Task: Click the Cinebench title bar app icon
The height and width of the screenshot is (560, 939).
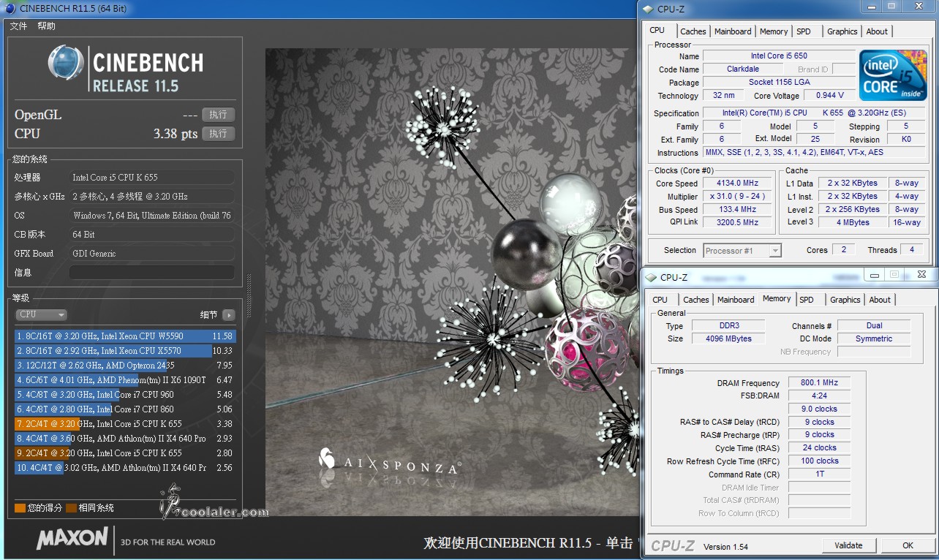Action: pyautogui.click(x=10, y=9)
